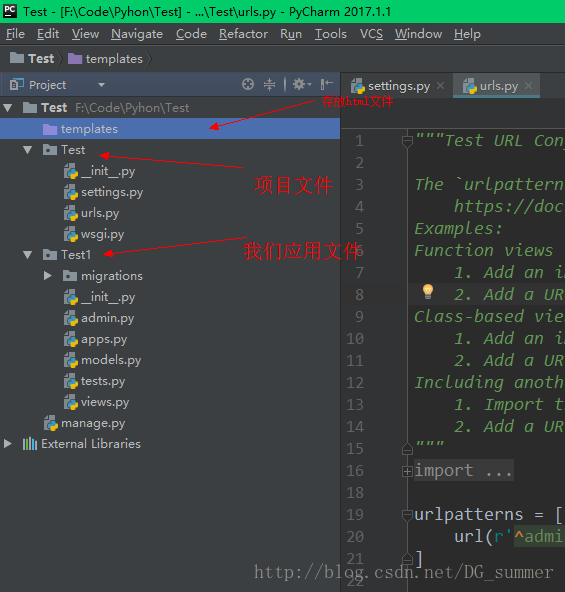
Task: Collapse the Test1 app folder
Action: point(27,255)
